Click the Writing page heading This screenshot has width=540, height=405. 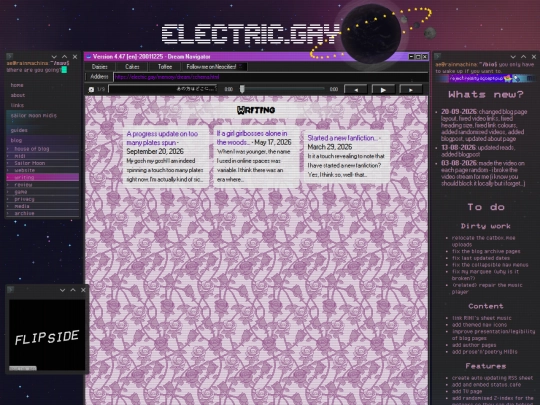coord(256,110)
